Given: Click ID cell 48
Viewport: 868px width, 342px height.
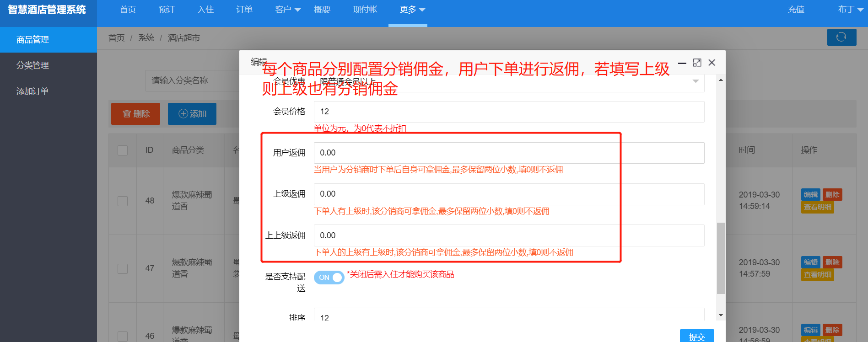Looking at the screenshot, I should [x=150, y=201].
